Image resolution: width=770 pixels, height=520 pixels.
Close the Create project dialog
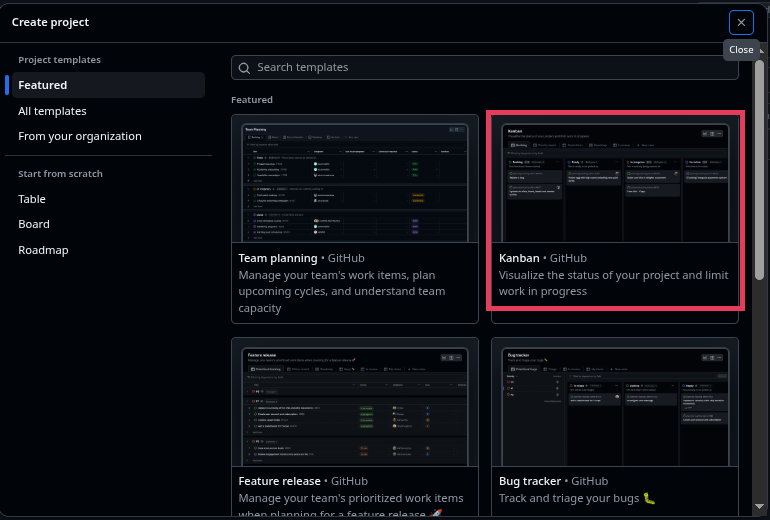pyautogui.click(x=741, y=23)
